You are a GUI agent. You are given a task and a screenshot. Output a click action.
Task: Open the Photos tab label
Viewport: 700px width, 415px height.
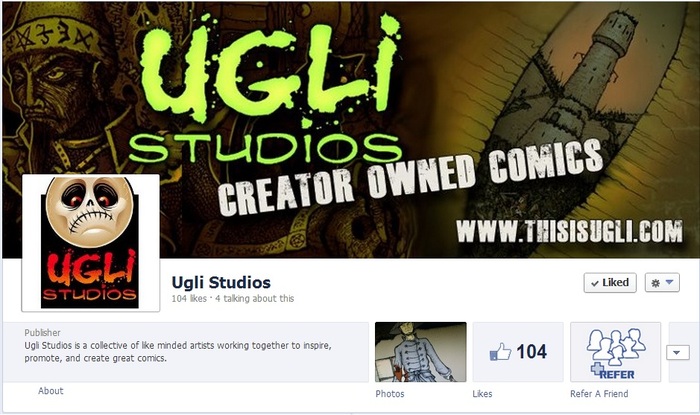(390, 394)
